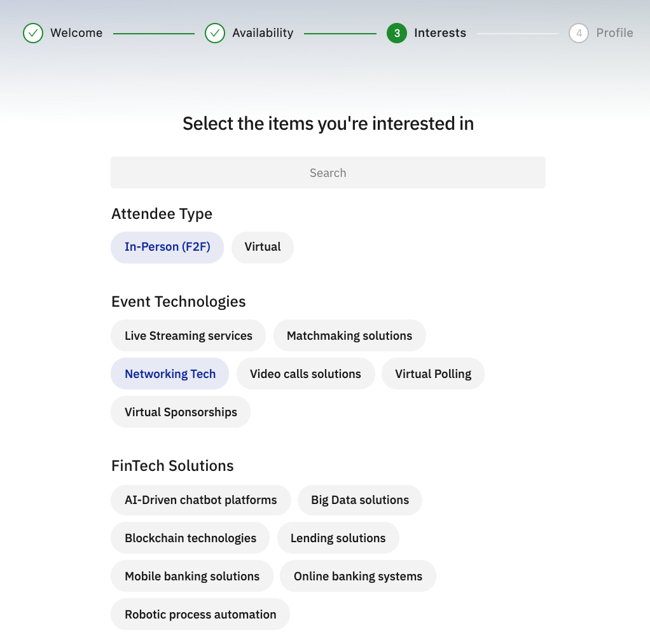Focus the Search input field
Screen dimensions: 650x644
[328, 172]
